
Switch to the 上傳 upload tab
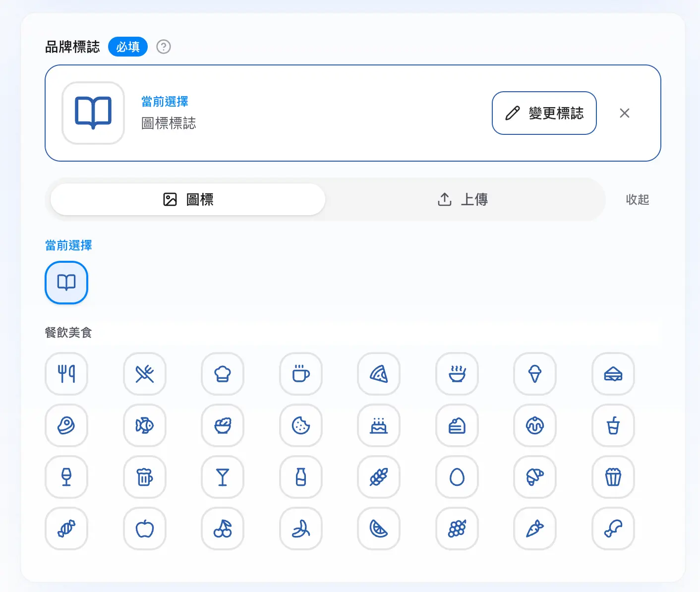(x=463, y=199)
